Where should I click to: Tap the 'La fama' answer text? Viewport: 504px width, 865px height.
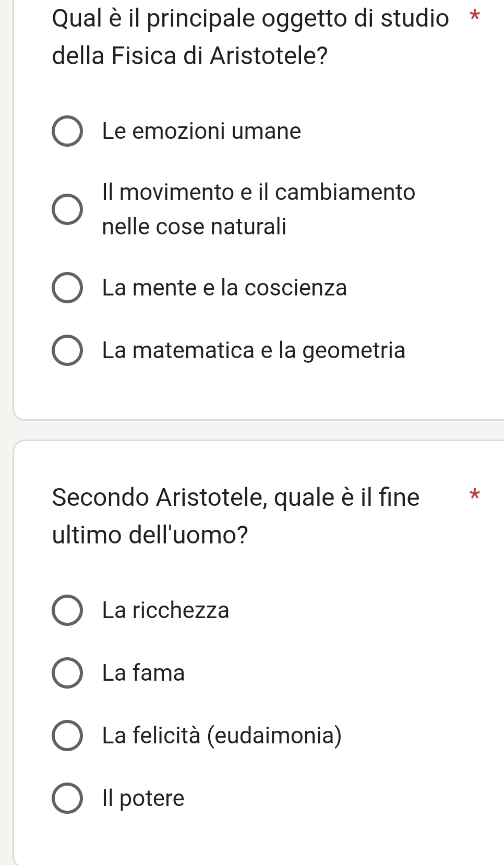(143, 673)
